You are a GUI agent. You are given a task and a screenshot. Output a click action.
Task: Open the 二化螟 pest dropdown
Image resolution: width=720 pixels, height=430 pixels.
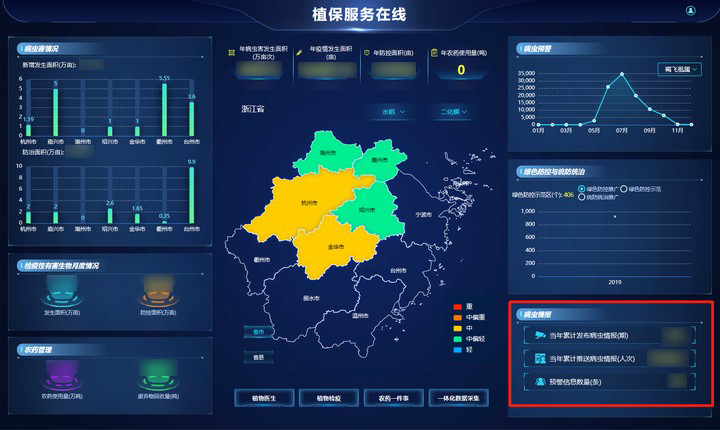pyautogui.click(x=453, y=112)
